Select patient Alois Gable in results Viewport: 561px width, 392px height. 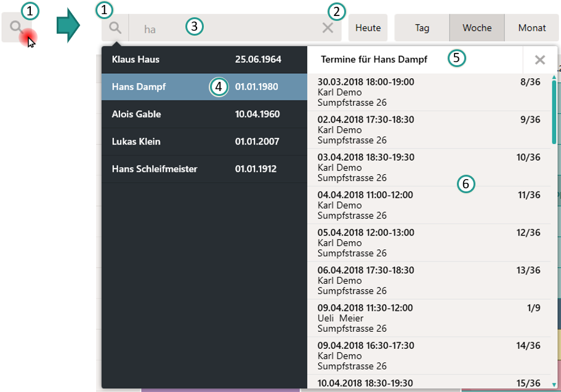coord(204,114)
